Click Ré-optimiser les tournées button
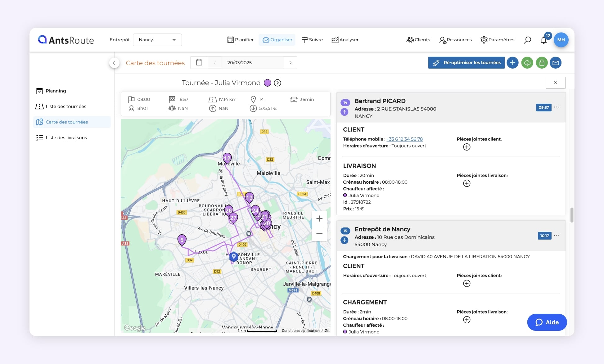604x364 pixels. 466,63
